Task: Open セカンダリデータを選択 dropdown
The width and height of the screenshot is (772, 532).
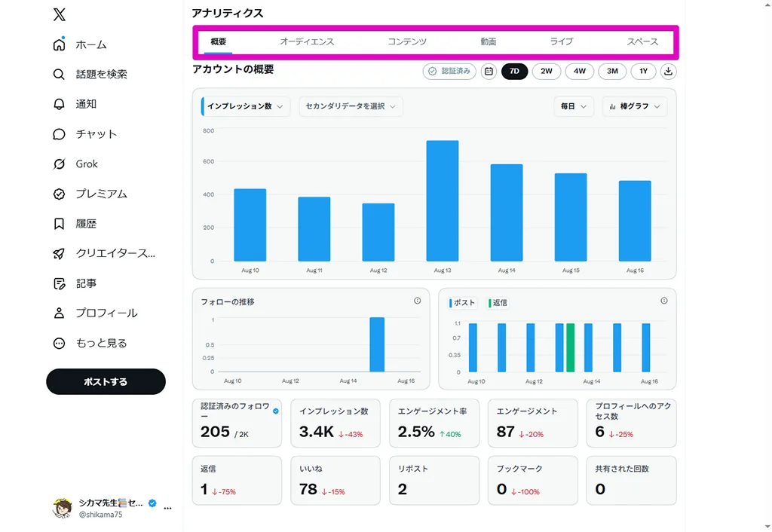Action: point(351,106)
